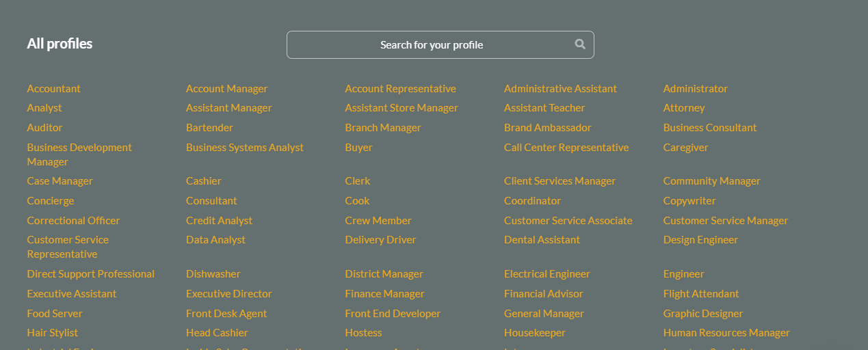Open the Electrical Engineer profile

pos(547,274)
